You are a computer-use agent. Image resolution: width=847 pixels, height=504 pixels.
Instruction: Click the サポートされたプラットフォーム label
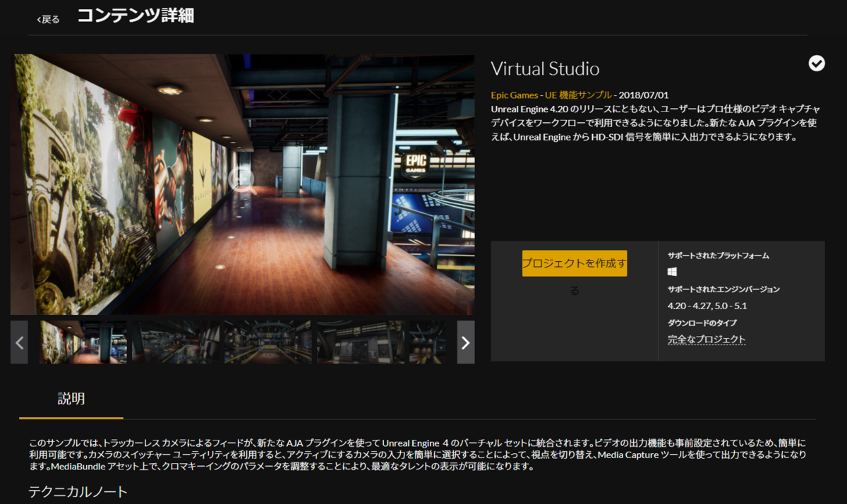[x=719, y=256]
